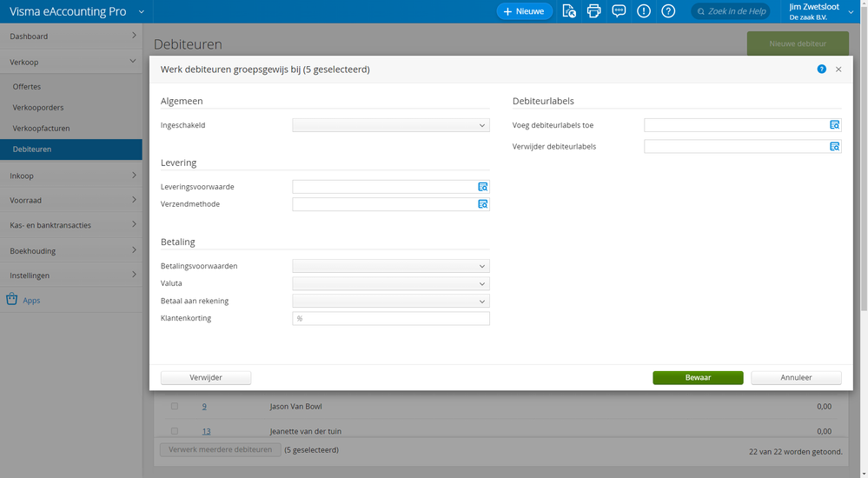Image resolution: width=868 pixels, height=478 pixels.
Task: Click the green Bewaar button
Action: click(x=698, y=378)
